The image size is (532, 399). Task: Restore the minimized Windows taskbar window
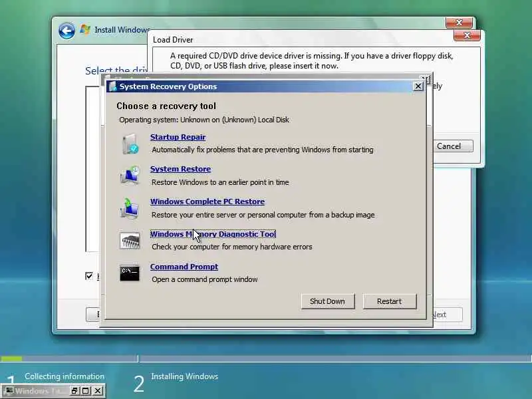(x=74, y=391)
